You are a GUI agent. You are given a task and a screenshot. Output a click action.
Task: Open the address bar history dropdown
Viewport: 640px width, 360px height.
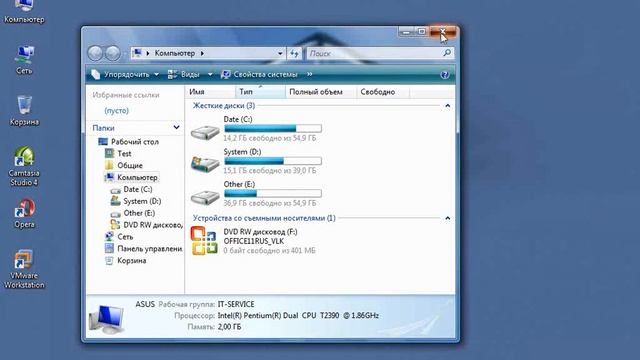click(x=280, y=53)
